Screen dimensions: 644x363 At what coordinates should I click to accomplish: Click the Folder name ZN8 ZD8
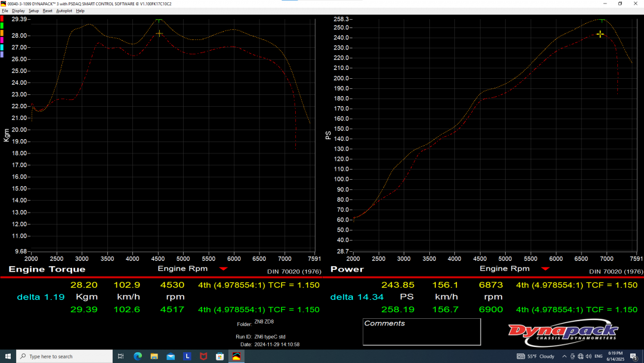(264, 322)
